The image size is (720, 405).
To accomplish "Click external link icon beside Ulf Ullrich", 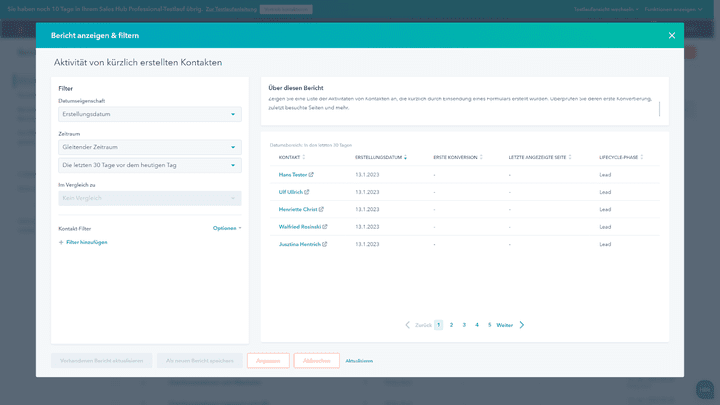I will (x=307, y=192).
